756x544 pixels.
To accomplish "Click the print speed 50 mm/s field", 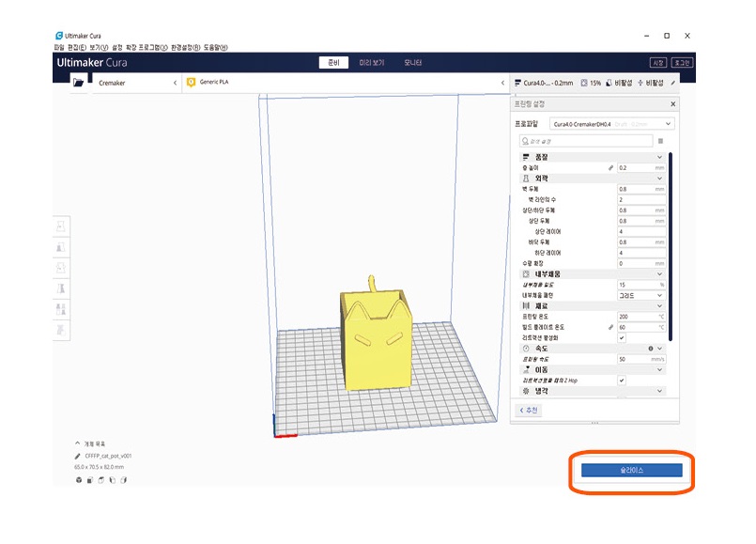I will pos(641,359).
